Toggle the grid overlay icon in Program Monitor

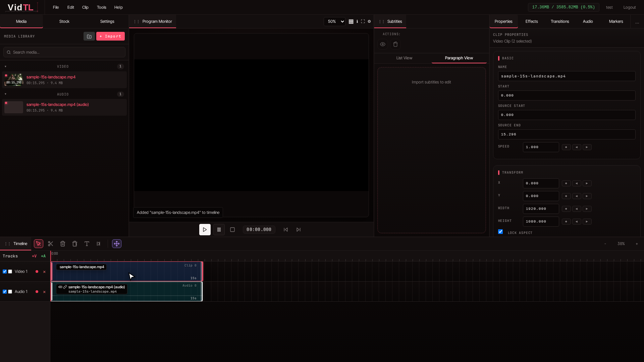(351, 21)
